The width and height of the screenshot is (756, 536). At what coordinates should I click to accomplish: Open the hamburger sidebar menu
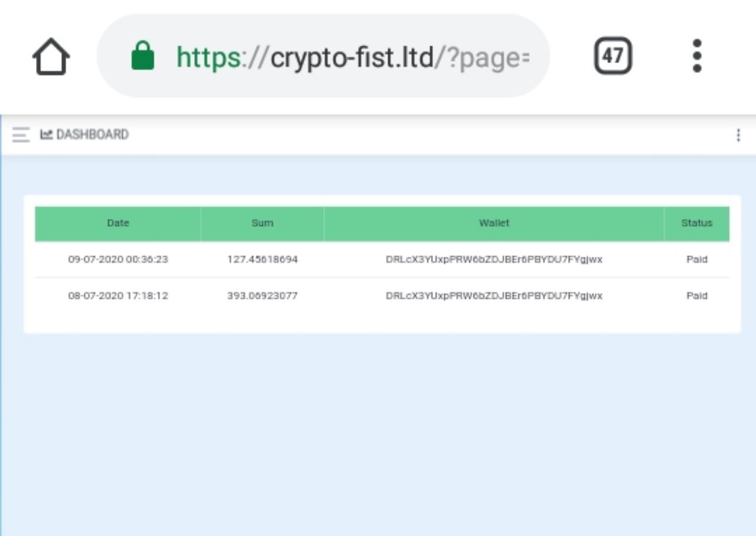coord(21,135)
